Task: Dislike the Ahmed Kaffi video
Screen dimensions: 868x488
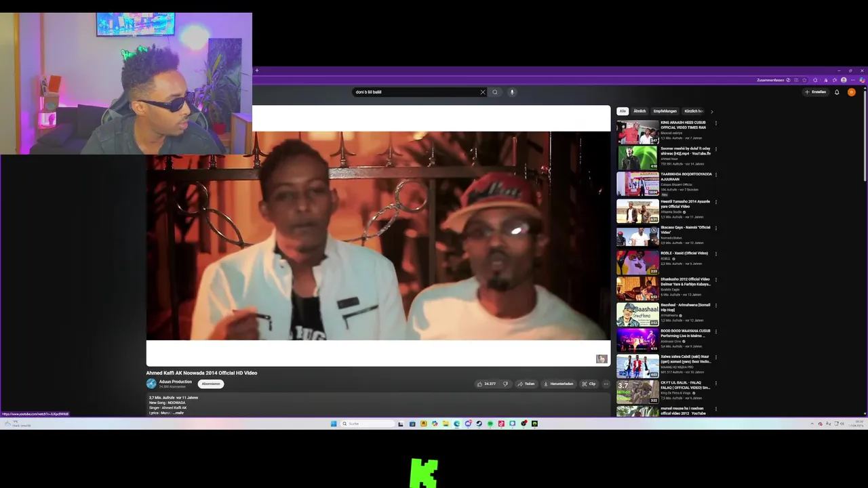Action: [x=505, y=384]
